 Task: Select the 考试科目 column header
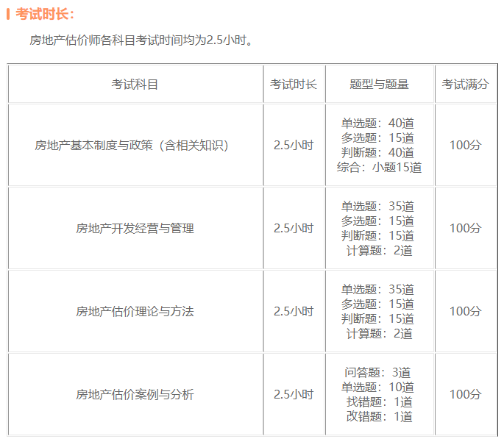[135, 84]
